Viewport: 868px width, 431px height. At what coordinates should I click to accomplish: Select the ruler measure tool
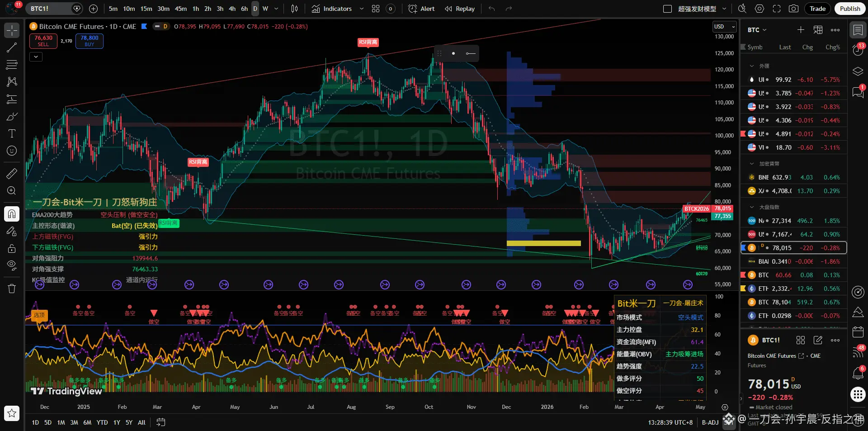pos(12,173)
